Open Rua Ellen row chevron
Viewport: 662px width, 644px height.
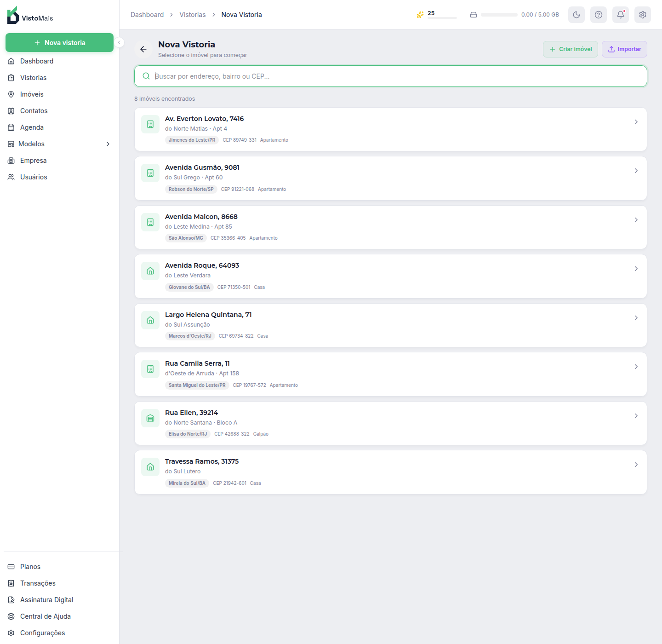(x=636, y=416)
